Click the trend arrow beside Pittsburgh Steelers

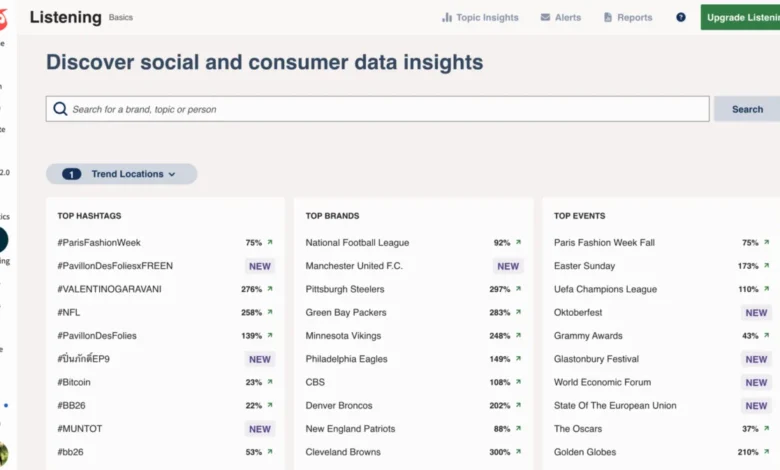tap(519, 289)
